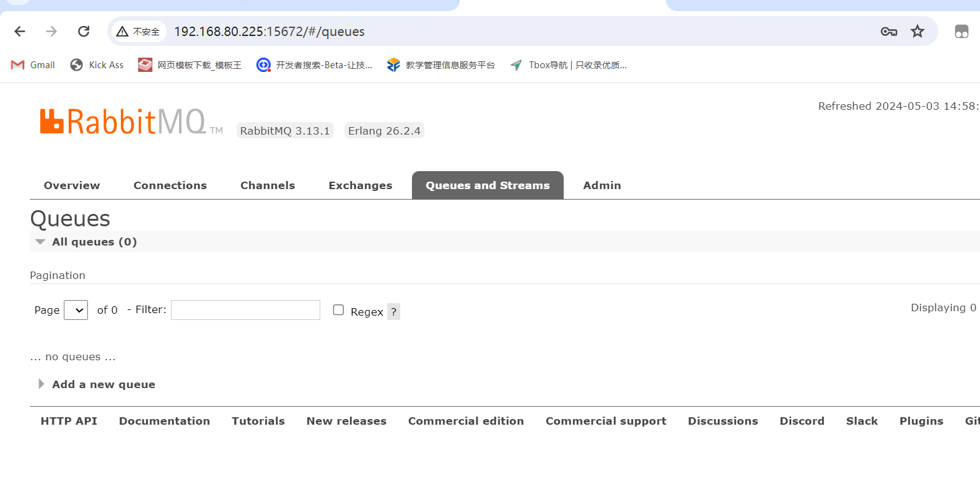
Task: Reload the page with the refresh icon
Action: (x=84, y=32)
